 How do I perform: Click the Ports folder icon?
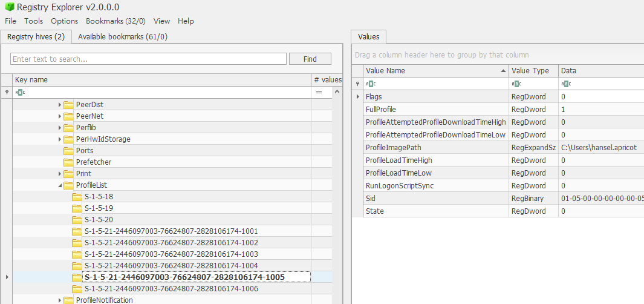pos(68,151)
